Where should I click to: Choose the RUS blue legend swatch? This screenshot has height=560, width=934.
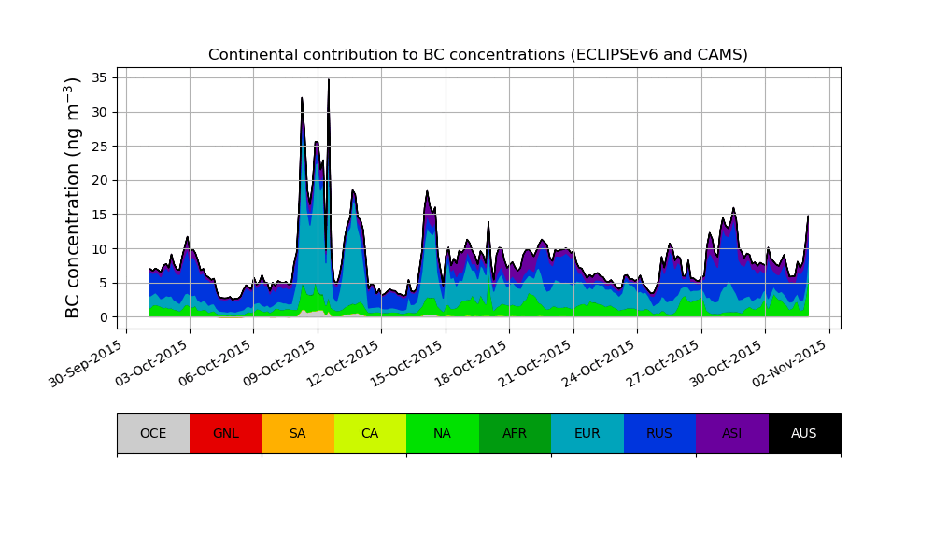tap(659, 433)
